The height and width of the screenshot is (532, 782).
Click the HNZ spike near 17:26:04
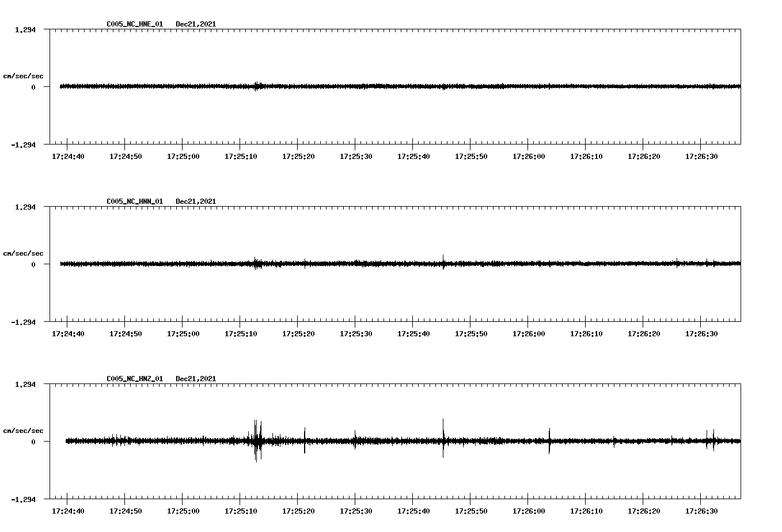549,441
